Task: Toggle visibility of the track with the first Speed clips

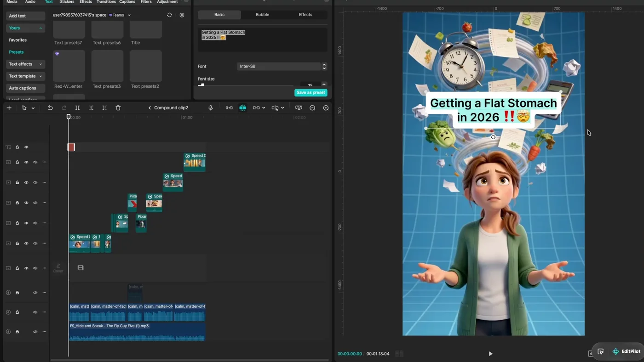Action: coord(26,243)
